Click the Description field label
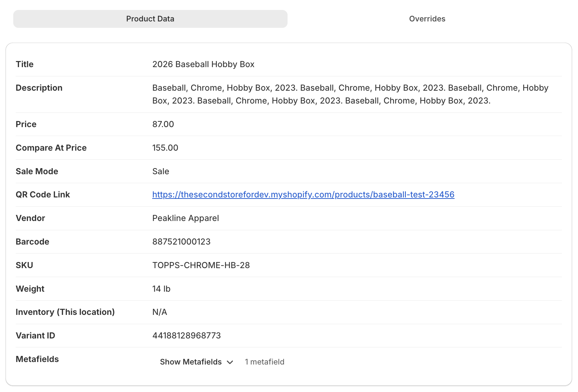 (39, 88)
